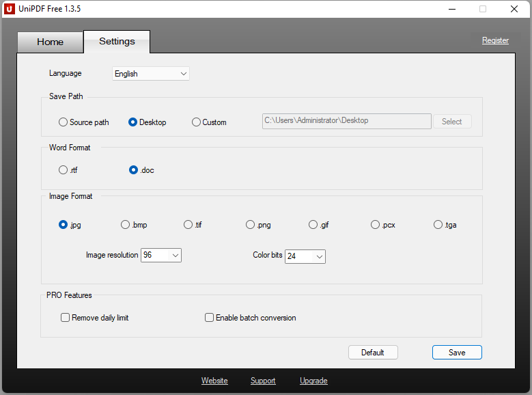Enable the Remove daily limit checkbox
Image resolution: width=532 pixels, height=395 pixels.
[x=66, y=318]
